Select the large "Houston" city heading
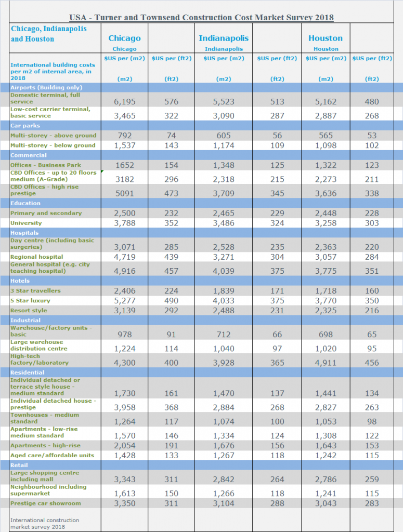Image resolution: width=403 pixels, height=532 pixels. (x=325, y=38)
